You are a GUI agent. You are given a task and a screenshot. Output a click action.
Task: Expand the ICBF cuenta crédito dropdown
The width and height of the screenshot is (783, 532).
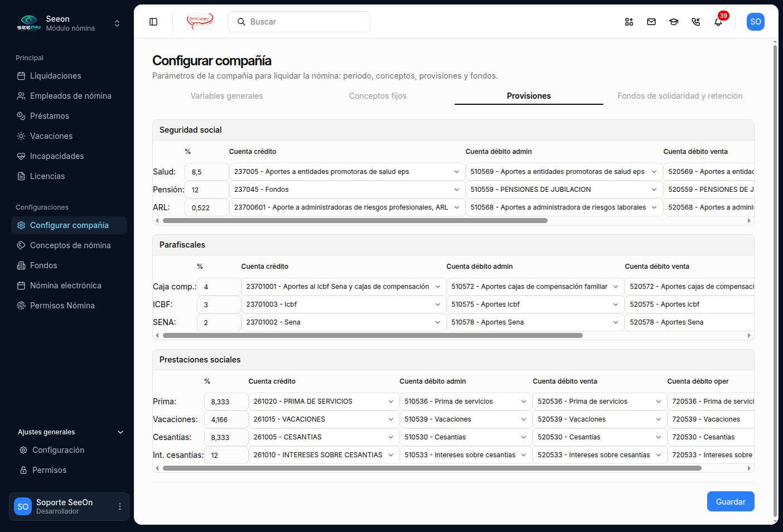[344, 304]
